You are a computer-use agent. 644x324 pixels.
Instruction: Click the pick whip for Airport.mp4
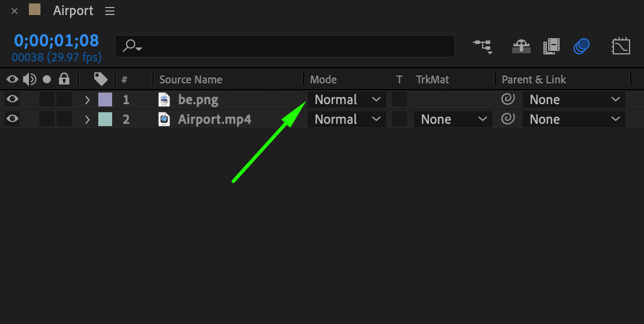tap(508, 119)
